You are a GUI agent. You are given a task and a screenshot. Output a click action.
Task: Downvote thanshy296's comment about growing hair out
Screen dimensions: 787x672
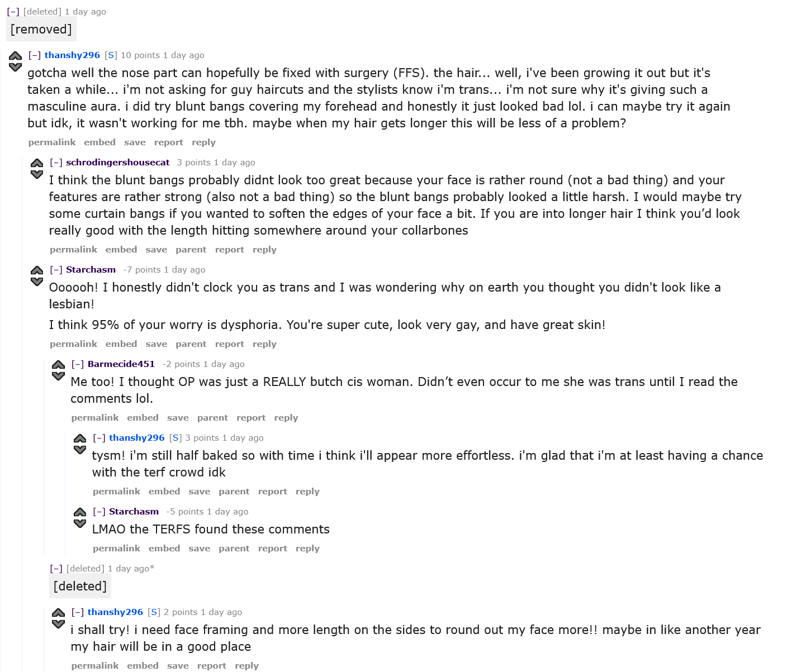pos(16,67)
